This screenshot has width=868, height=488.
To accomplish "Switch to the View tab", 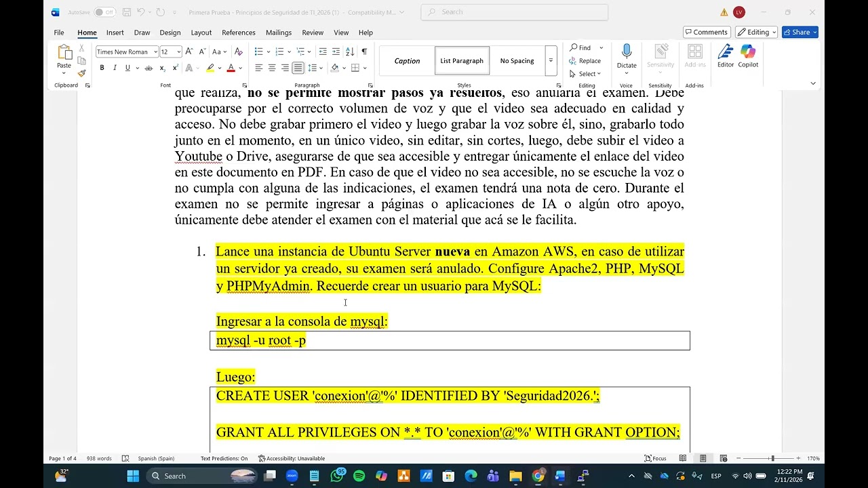I will 341,33.
